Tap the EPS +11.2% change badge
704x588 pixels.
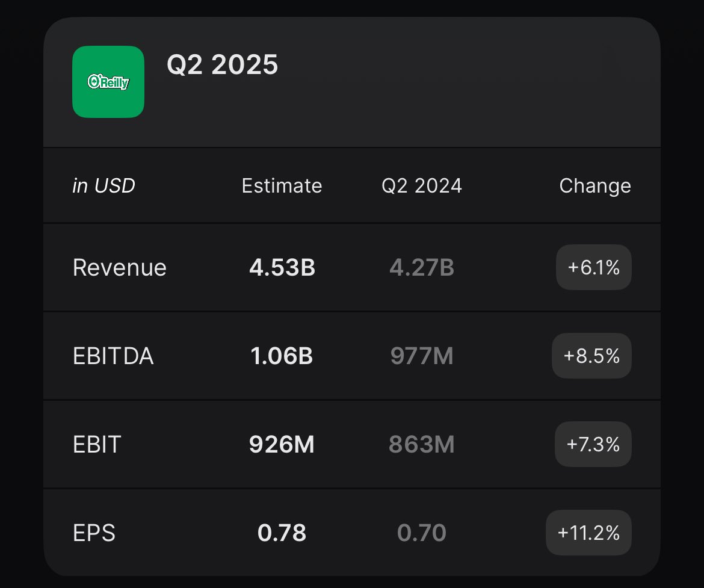(x=588, y=533)
